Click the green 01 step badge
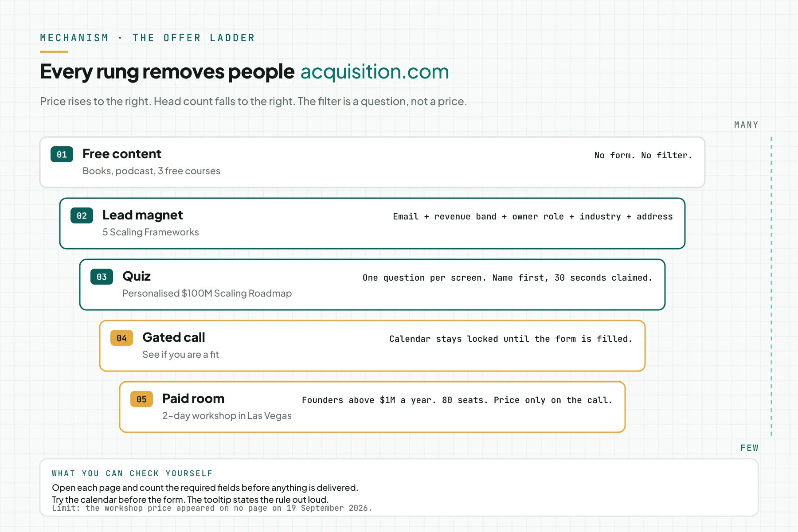The height and width of the screenshot is (532, 798). (62, 154)
